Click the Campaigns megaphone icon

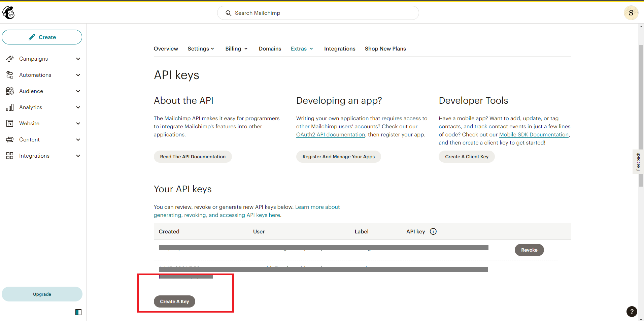[10, 59]
